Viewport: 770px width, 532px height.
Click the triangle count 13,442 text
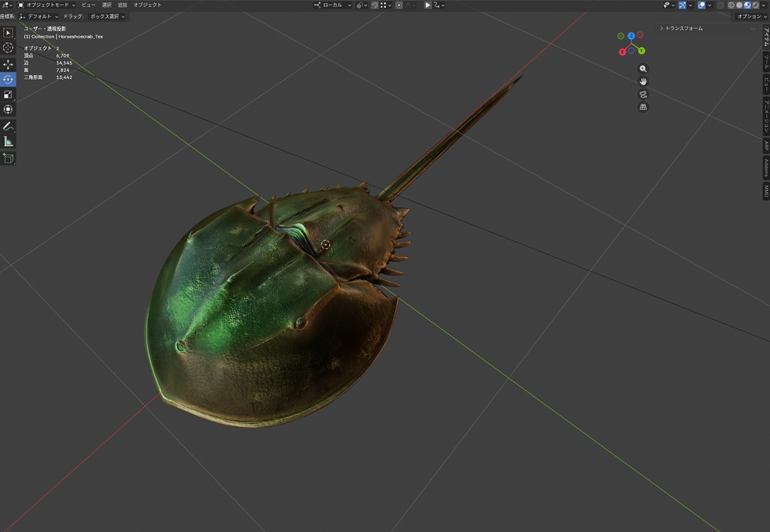click(65, 77)
